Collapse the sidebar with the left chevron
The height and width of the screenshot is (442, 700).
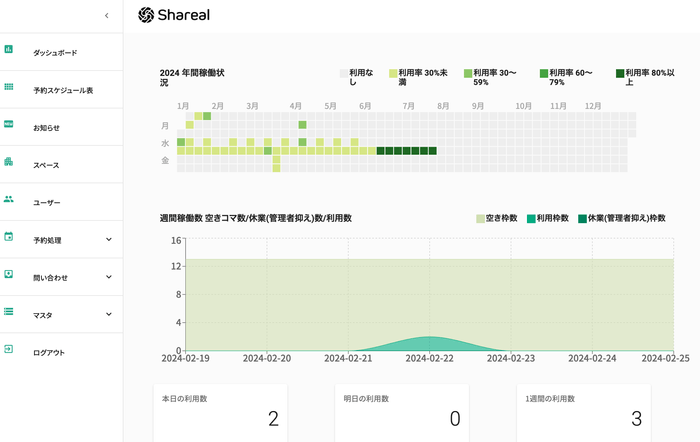coord(107,16)
